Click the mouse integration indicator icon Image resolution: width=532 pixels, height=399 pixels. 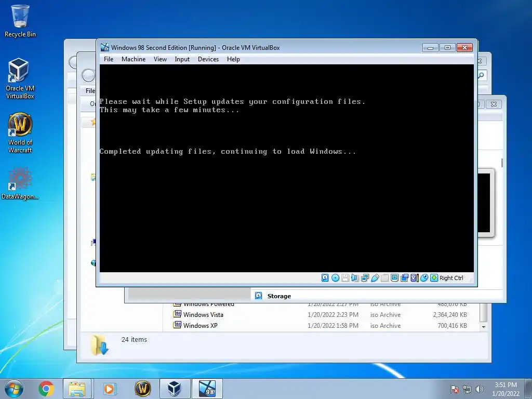[x=424, y=278]
